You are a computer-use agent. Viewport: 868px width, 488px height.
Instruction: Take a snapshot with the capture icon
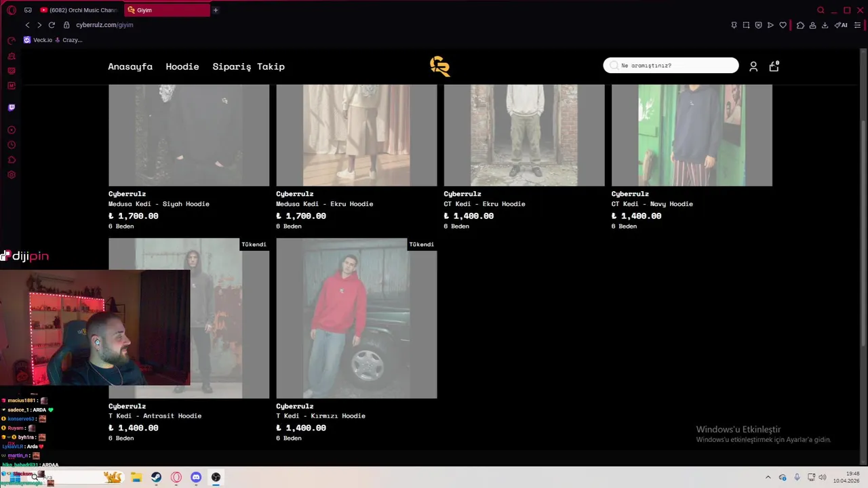pos(746,25)
